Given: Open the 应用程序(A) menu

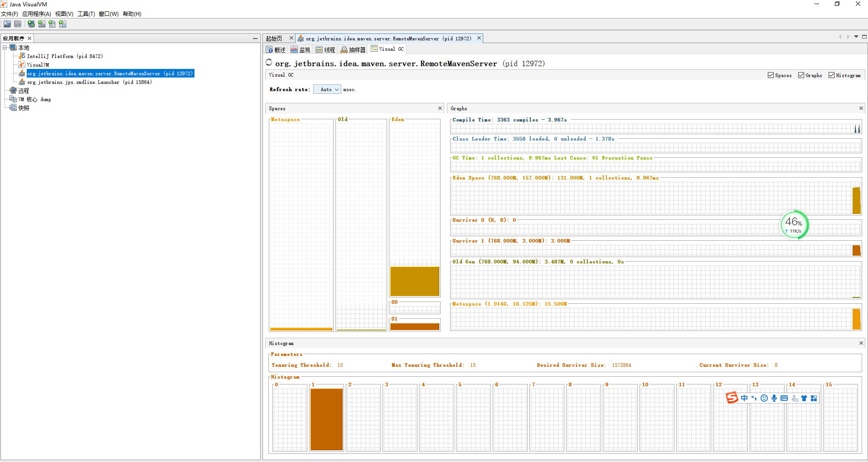Looking at the screenshot, I should pyautogui.click(x=37, y=14).
